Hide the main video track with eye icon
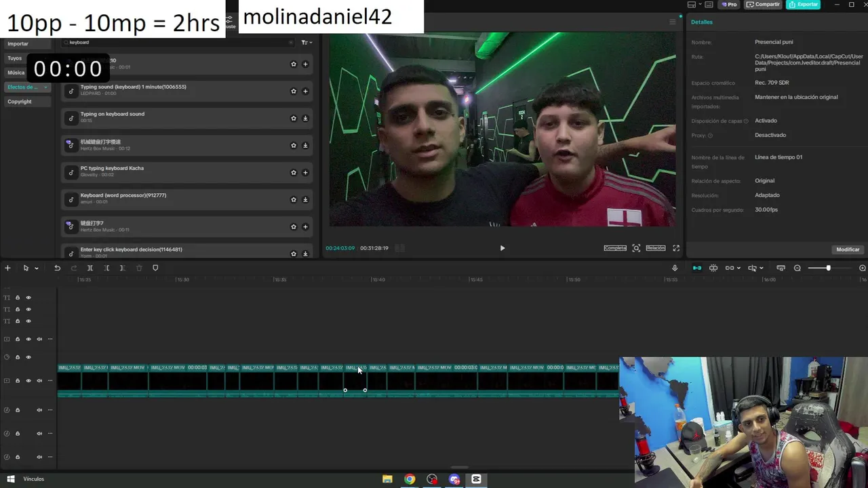This screenshot has width=868, height=488. pyautogui.click(x=28, y=380)
